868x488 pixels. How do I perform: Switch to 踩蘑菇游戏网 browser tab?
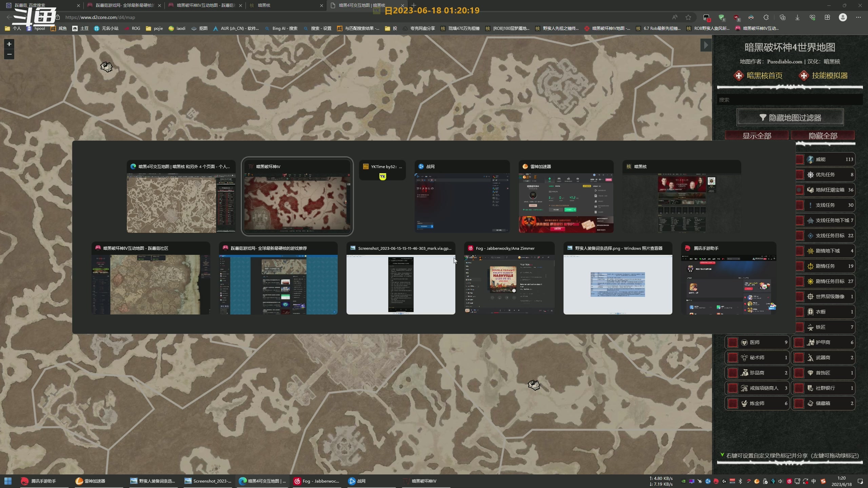tap(124, 5)
